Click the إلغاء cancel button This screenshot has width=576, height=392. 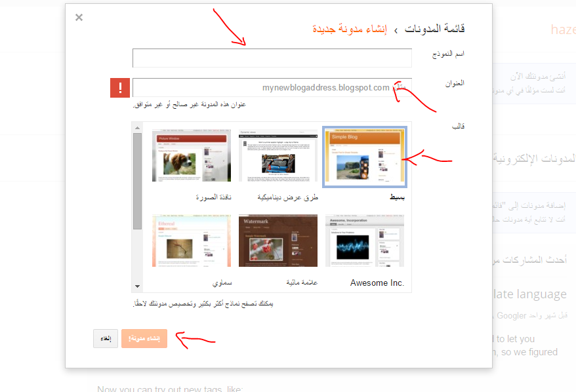pos(106,338)
